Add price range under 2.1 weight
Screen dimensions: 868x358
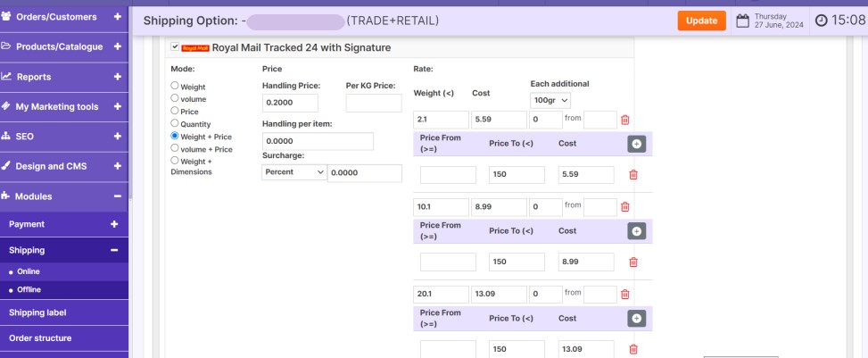636,144
